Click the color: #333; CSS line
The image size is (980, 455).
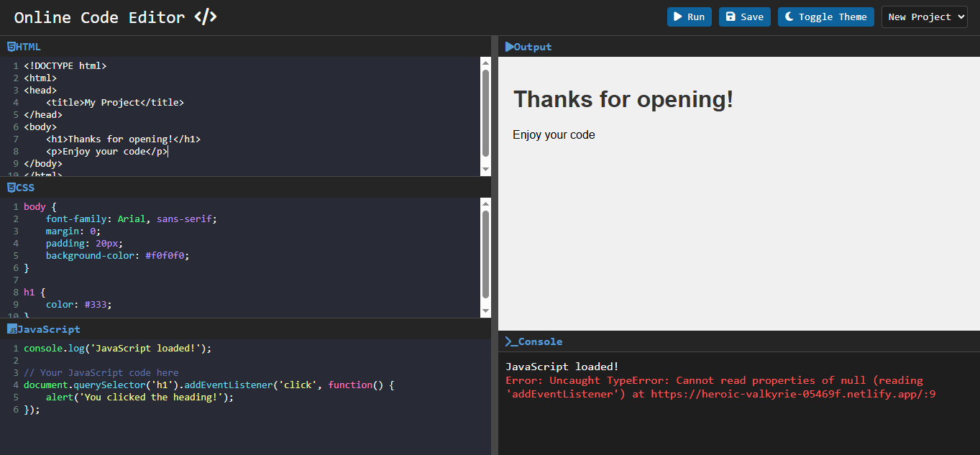pos(79,304)
